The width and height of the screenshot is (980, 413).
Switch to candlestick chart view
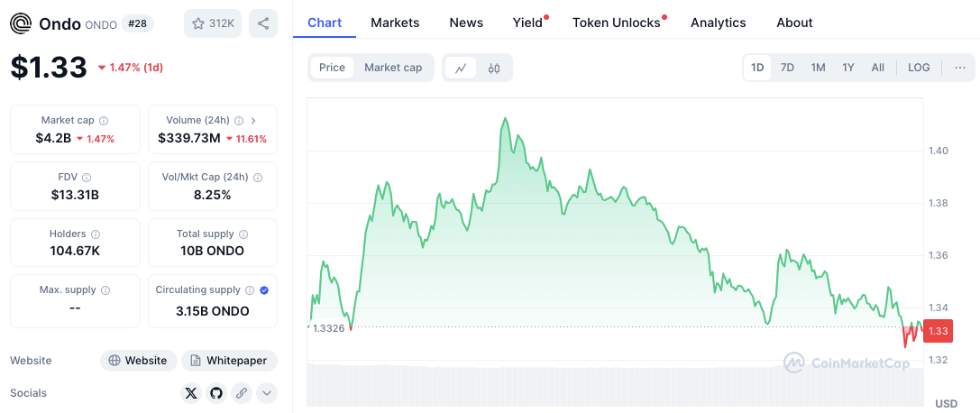pyautogui.click(x=494, y=69)
